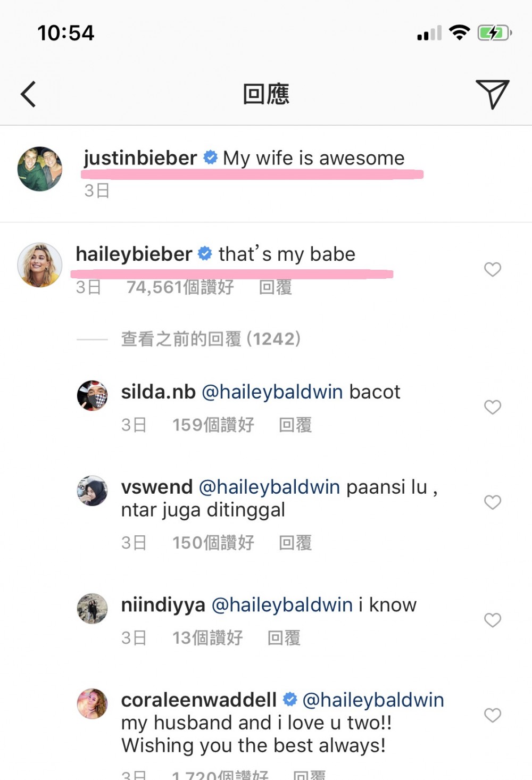Open the 回應 comments header title

[265, 94]
